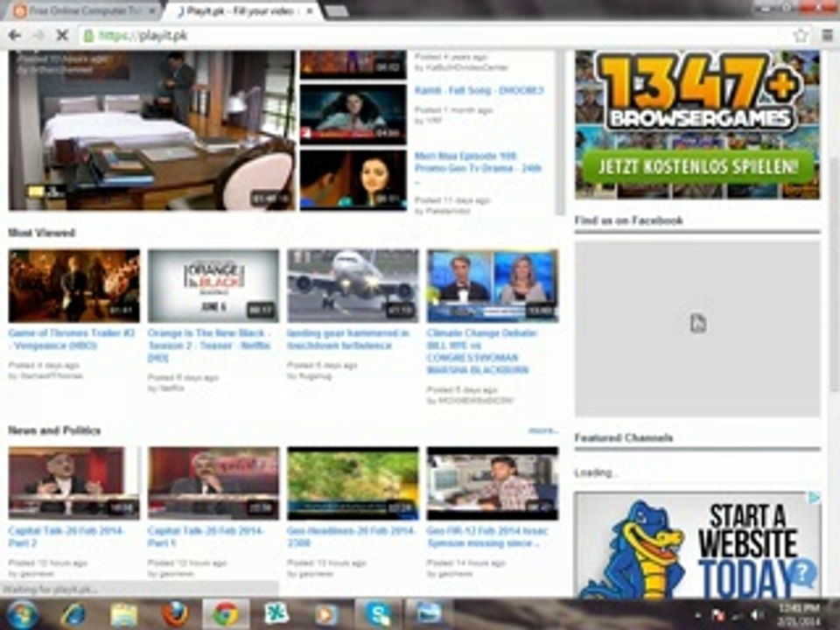This screenshot has width=840, height=630.
Task: Open the Geo Headlines video thumbnail
Action: click(353, 484)
